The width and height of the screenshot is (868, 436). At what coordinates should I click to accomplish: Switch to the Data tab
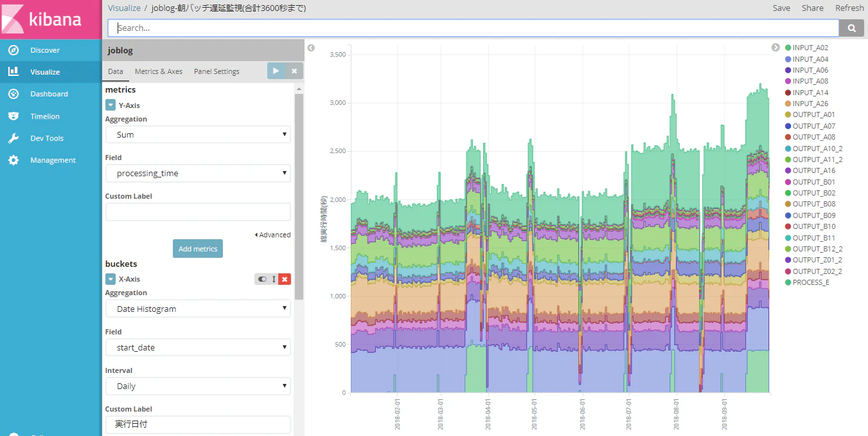point(116,71)
